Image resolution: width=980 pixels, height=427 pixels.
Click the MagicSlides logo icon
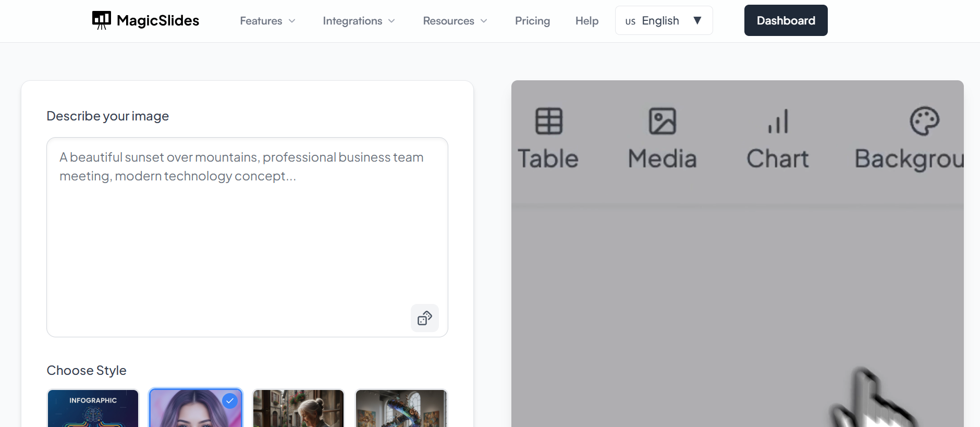click(102, 20)
